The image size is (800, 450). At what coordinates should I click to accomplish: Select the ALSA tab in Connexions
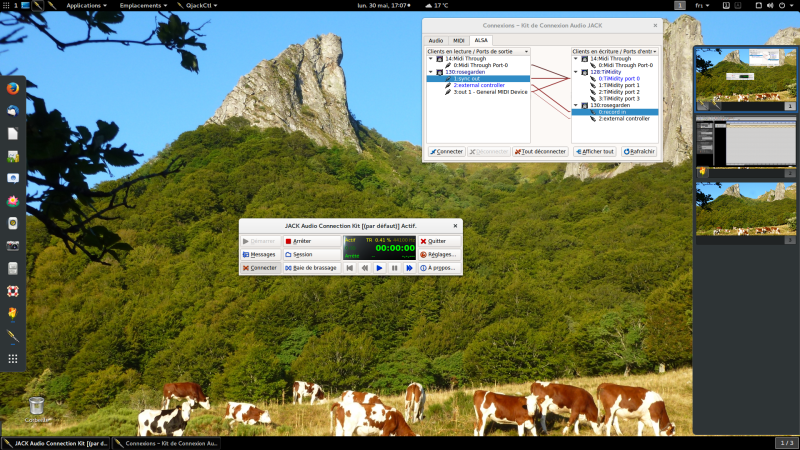481,40
